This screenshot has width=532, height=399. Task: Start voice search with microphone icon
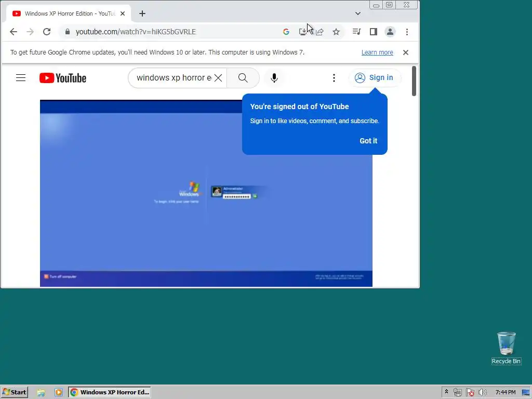click(274, 78)
